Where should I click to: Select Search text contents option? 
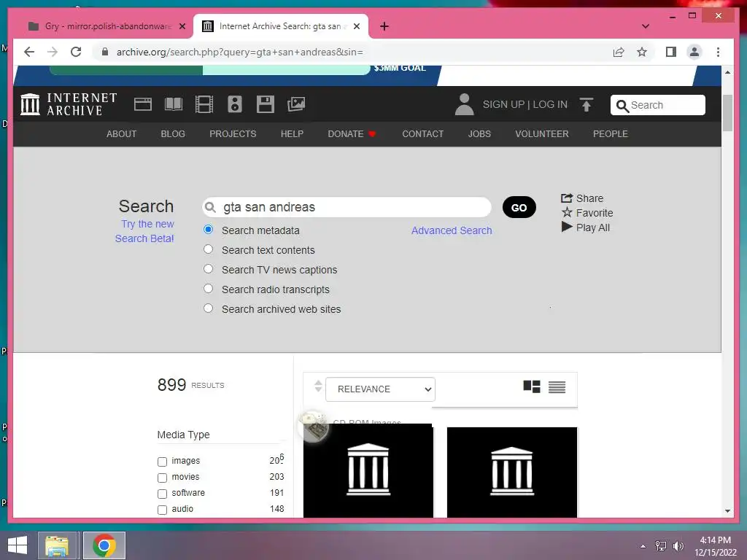coord(208,249)
